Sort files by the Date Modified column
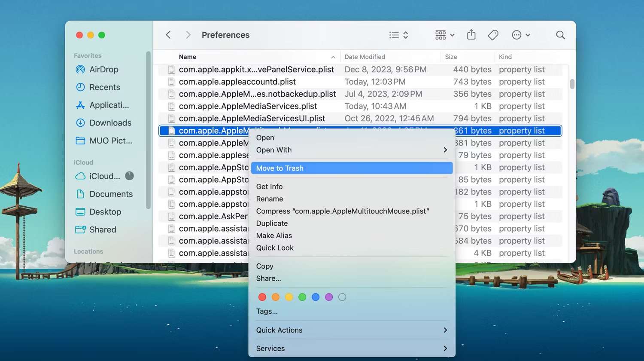Image resolution: width=644 pixels, height=361 pixels. [364, 57]
